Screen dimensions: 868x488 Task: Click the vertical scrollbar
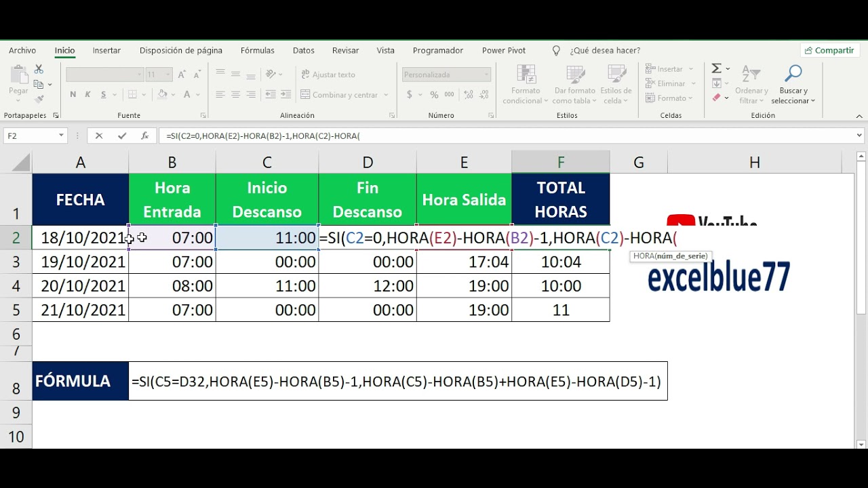pyautogui.click(x=861, y=300)
